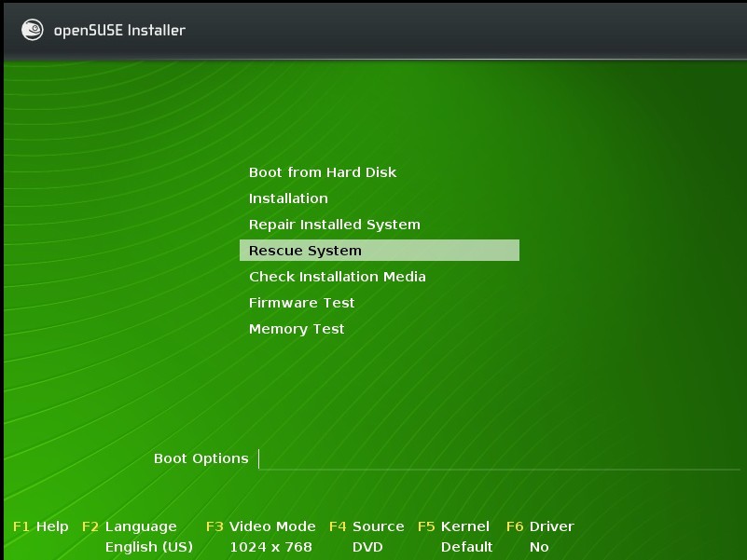
Task: Click the 1024 x 768 resolution value
Action: [x=270, y=547]
